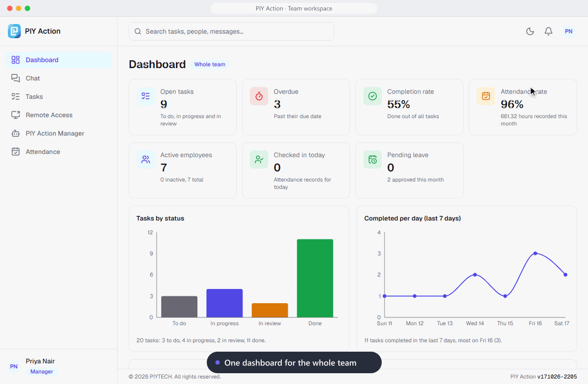Click the Active employees count 7
Viewport: 588px width, 384px height.
pyautogui.click(x=164, y=168)
